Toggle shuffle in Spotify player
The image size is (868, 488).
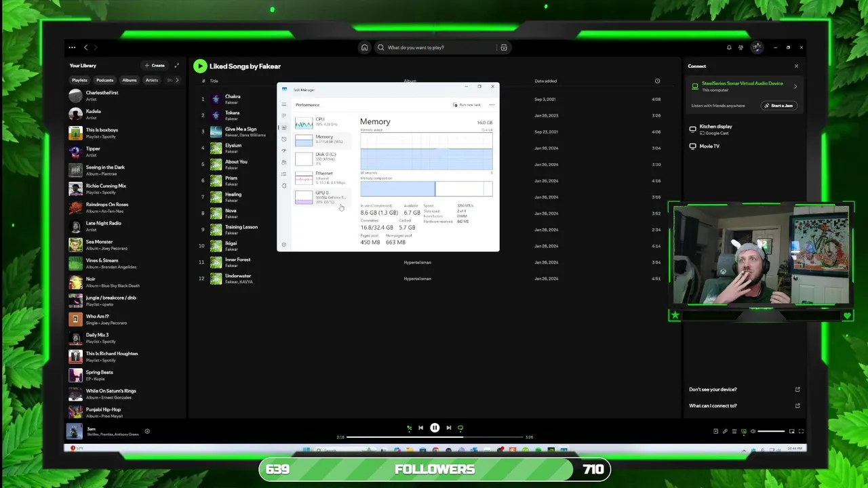(409, 428)
